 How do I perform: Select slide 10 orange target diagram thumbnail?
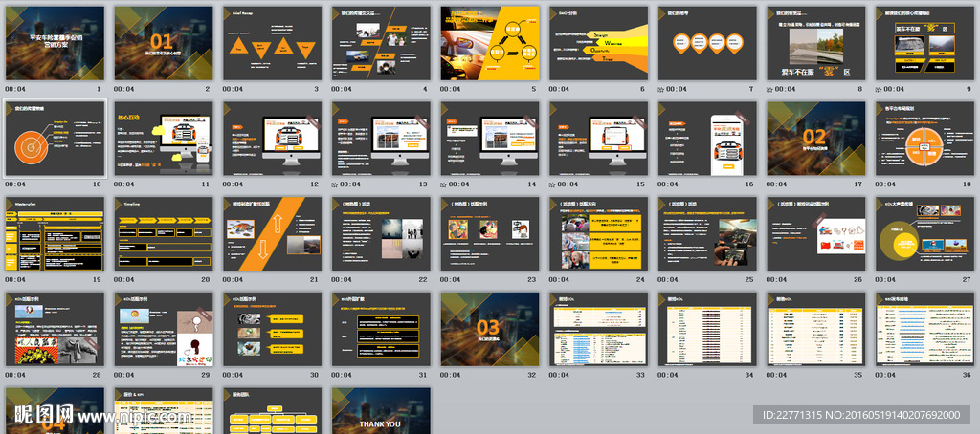55,139
